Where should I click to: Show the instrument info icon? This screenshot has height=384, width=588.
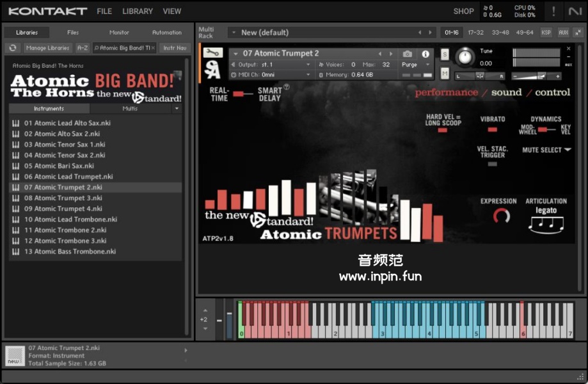pos(425,54)
